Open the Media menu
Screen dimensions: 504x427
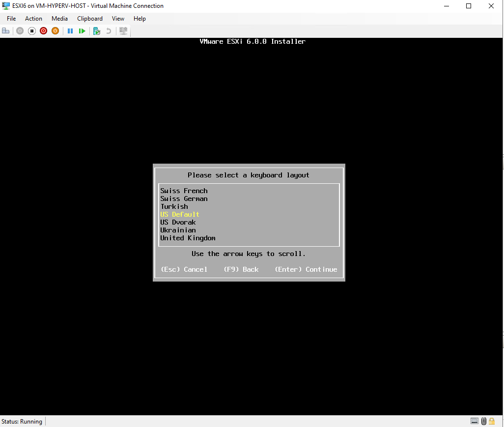coord(59,19)
